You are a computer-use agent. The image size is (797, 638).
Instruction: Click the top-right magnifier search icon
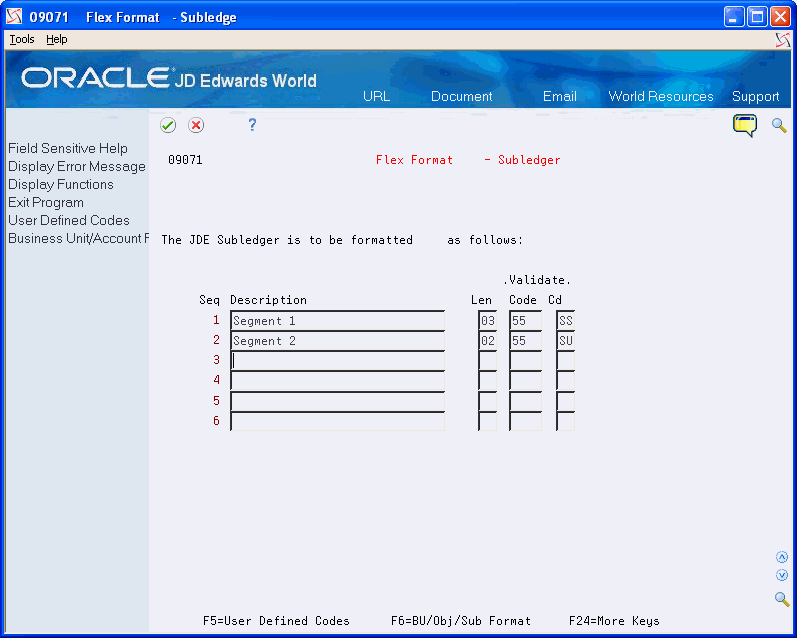779,126
